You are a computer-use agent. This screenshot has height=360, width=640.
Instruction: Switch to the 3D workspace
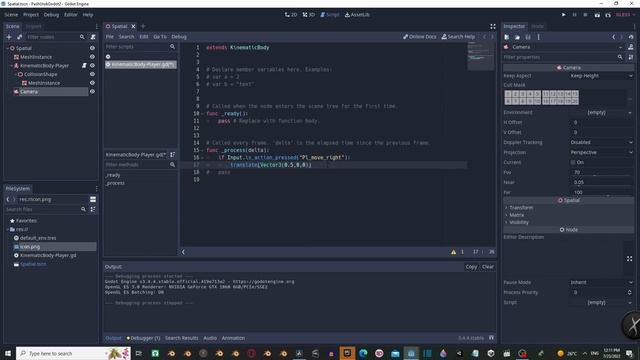pyautogui.click(x=309, y=15)
